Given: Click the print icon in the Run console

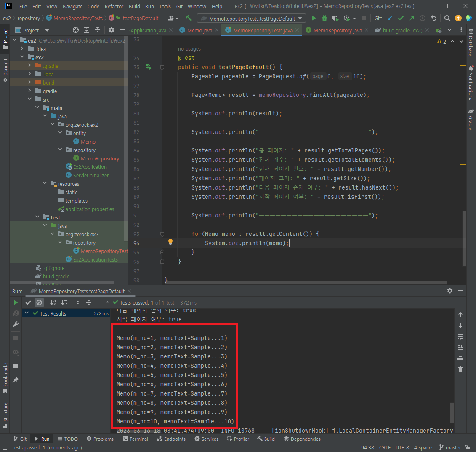Looking at the screenshot, I should click(x=460, y=359).
